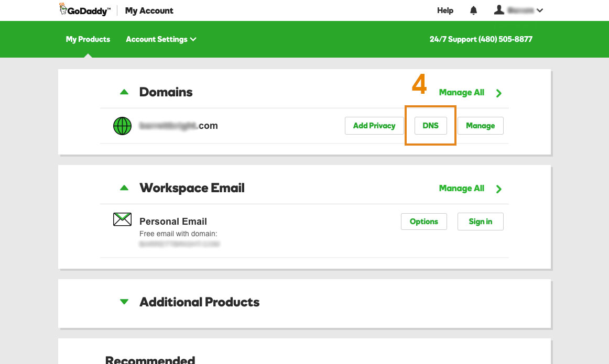
Task: Open notifications bell icon
Action: point(473,10)
